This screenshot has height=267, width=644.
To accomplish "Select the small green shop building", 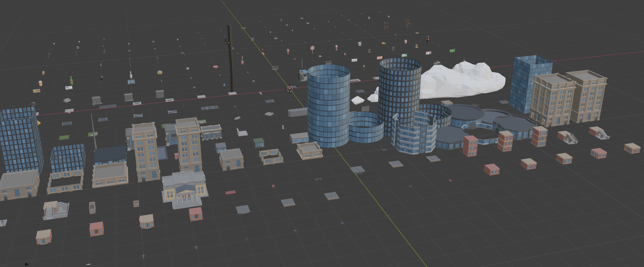I will click(x=259, y=143).
